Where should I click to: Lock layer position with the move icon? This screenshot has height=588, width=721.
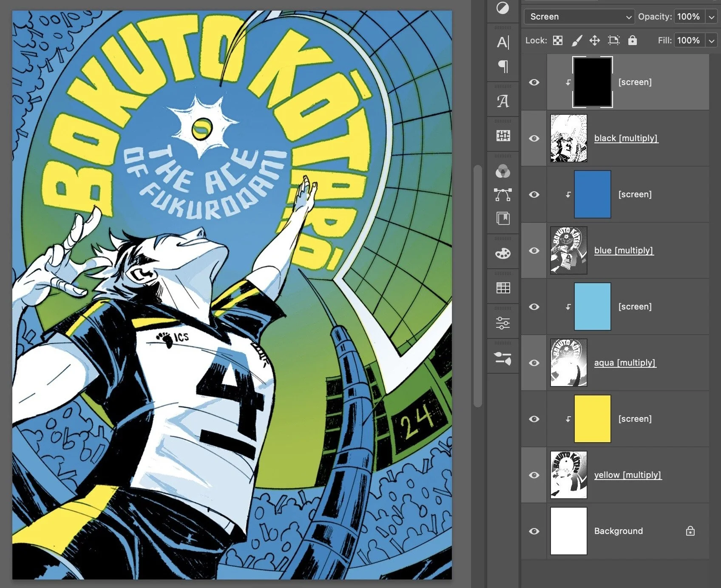tap(595, 40)
